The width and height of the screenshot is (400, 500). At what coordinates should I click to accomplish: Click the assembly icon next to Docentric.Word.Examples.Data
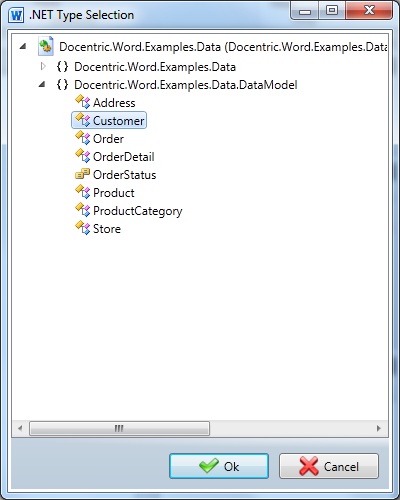coord(46,46)
